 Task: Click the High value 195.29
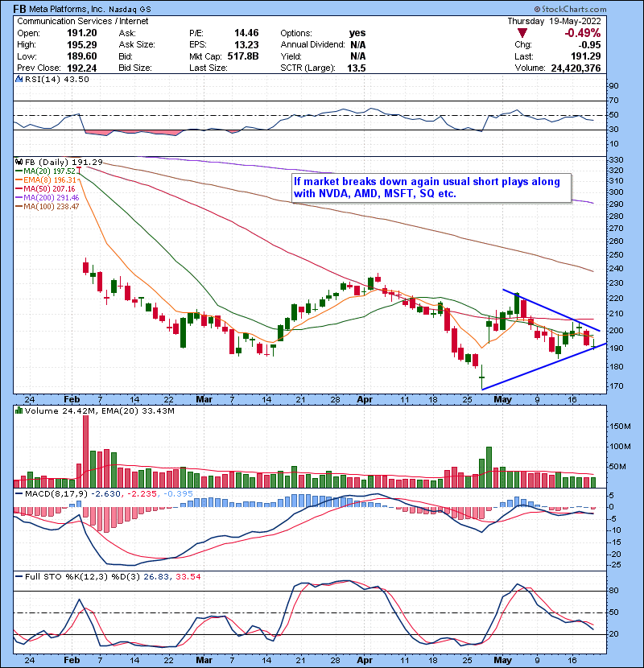(x=82, y=45)
